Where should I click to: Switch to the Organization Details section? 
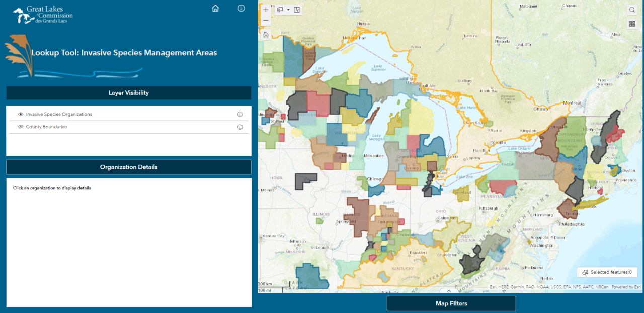click(x=128, y=167)
